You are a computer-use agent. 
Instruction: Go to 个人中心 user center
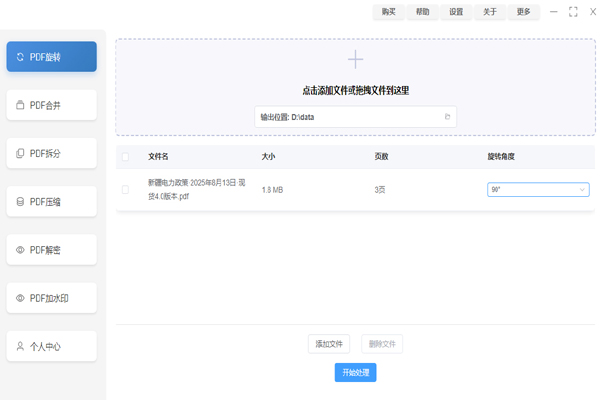click(x=52, y=346)
